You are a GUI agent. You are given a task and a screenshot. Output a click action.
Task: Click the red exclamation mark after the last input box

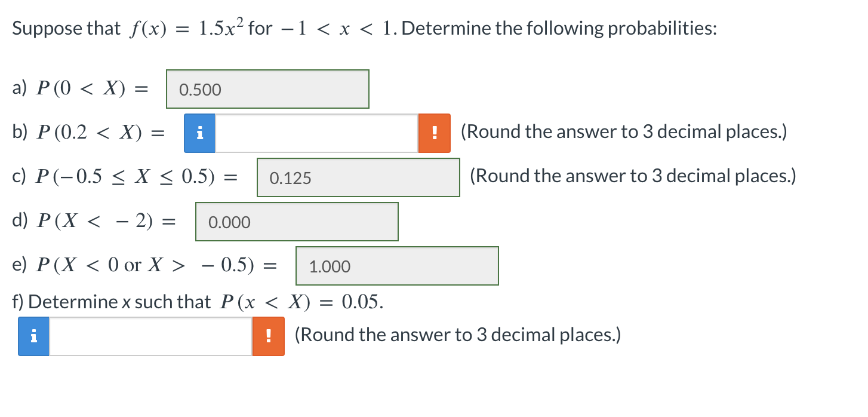(x=269, y=336)
